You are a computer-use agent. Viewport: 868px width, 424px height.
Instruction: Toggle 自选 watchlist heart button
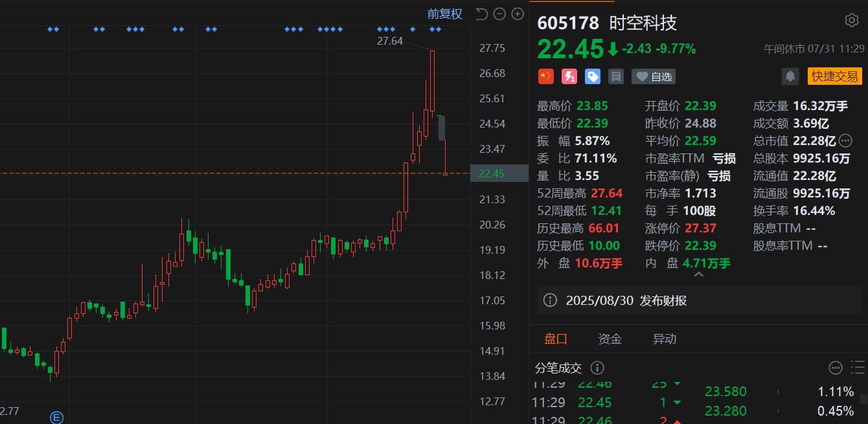pyautogui.click(x=654, y=76)
